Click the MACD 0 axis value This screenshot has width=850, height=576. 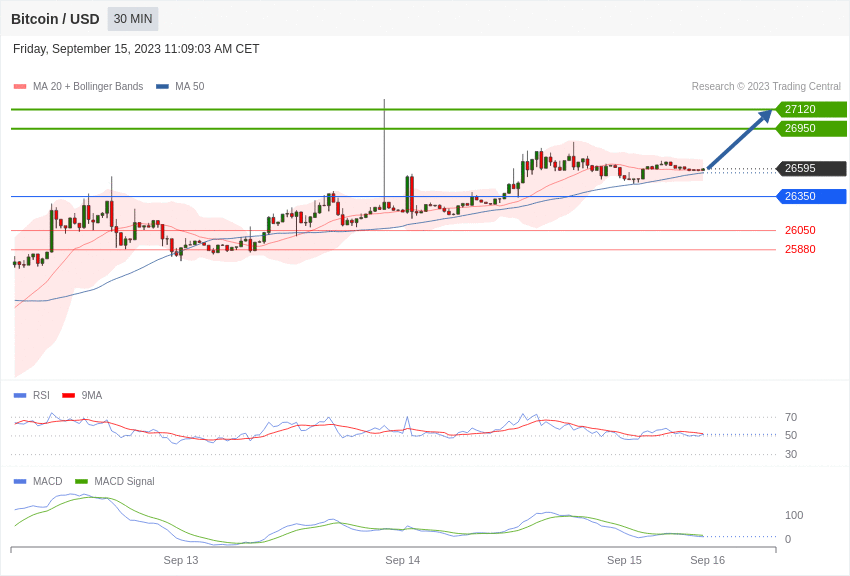[x=788, y=539]
